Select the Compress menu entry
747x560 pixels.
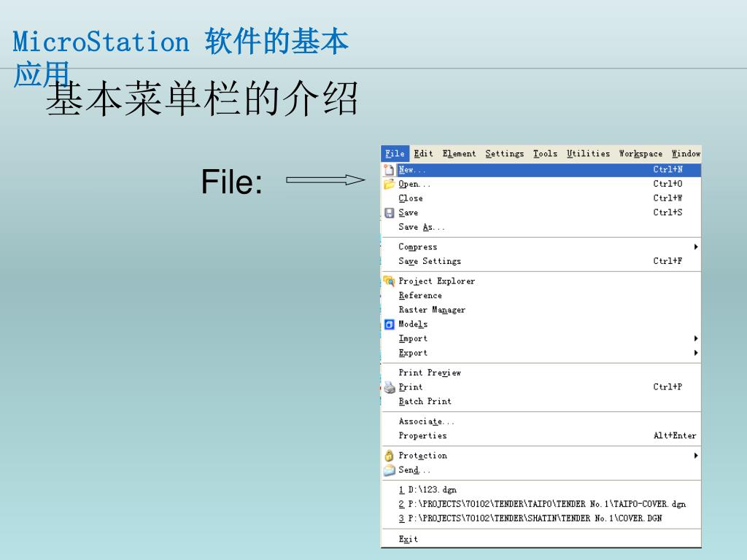pyautogui.click(x=541, y=246)
